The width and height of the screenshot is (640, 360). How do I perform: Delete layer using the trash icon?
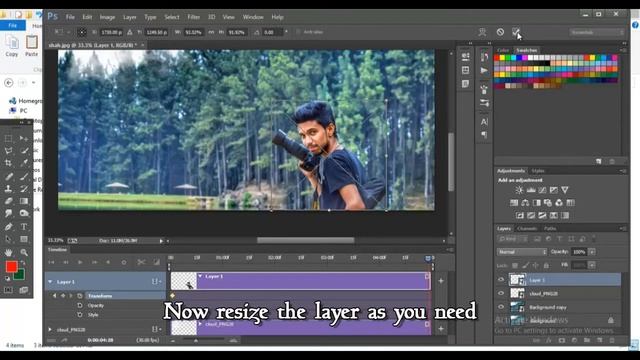coord(612,340)
